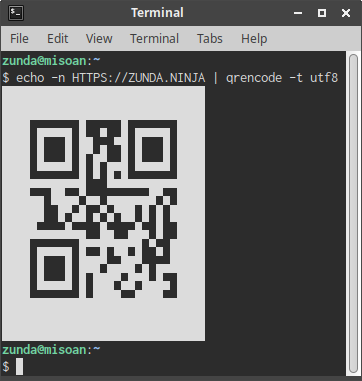362x381 pixels.
Task: Click the 'Terminal' window title text
Action: coord(157,13)
